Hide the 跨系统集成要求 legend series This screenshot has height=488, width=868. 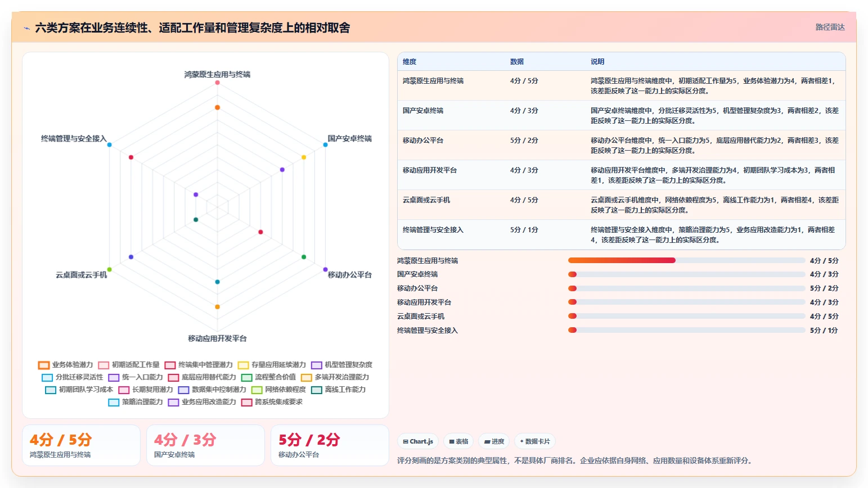[272, 402]
